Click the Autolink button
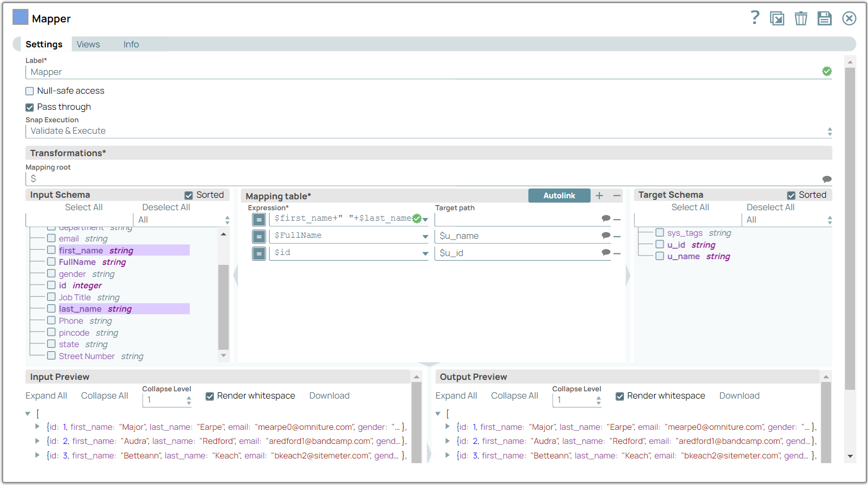The height and width of the screenshot is (485, 868). (559, 196)
